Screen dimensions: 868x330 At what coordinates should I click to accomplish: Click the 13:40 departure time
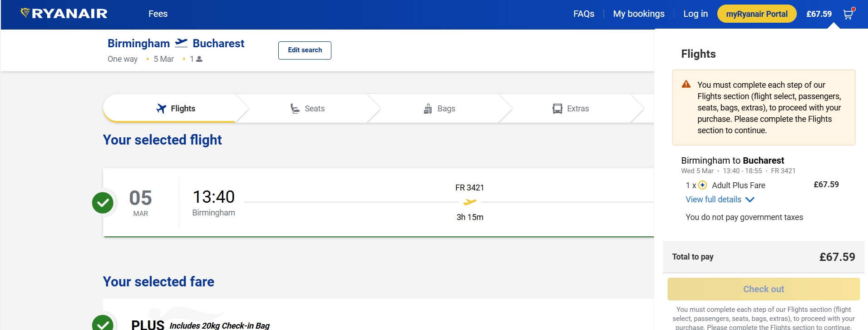(214, 197)
